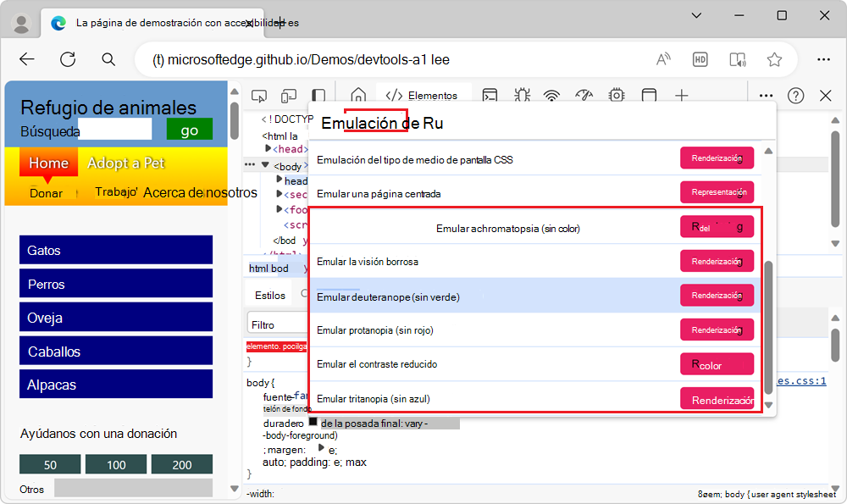Image resolution: width=847 pixels, height=504 pixels.
Task: Open the Performance gauge icon
Action: 584,96
